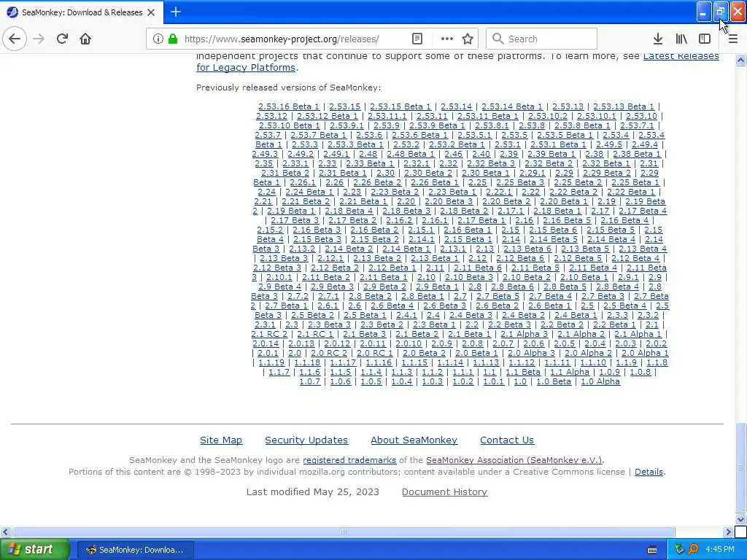Open the 2.35 release link
The width and height of the screenshot is (747, 560).
point(263,163)
